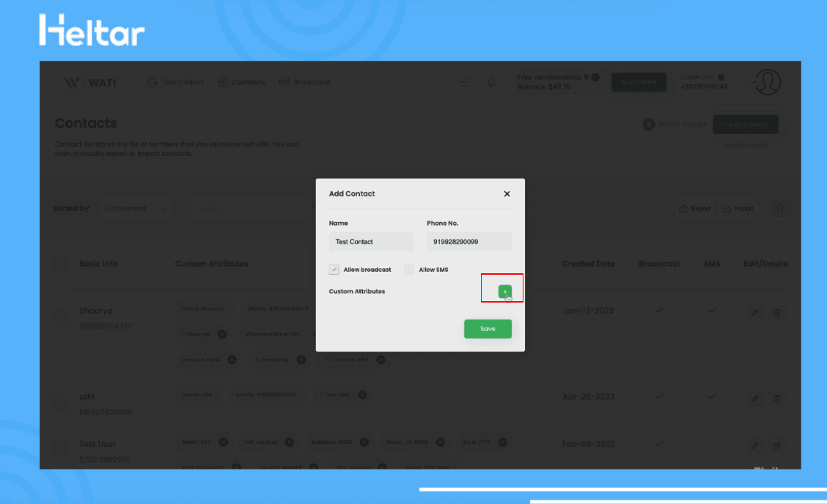Click the Export contacts icon
The width and height of the screenshot is (827, 504).
pyautogui.click(x=694, y=209)
